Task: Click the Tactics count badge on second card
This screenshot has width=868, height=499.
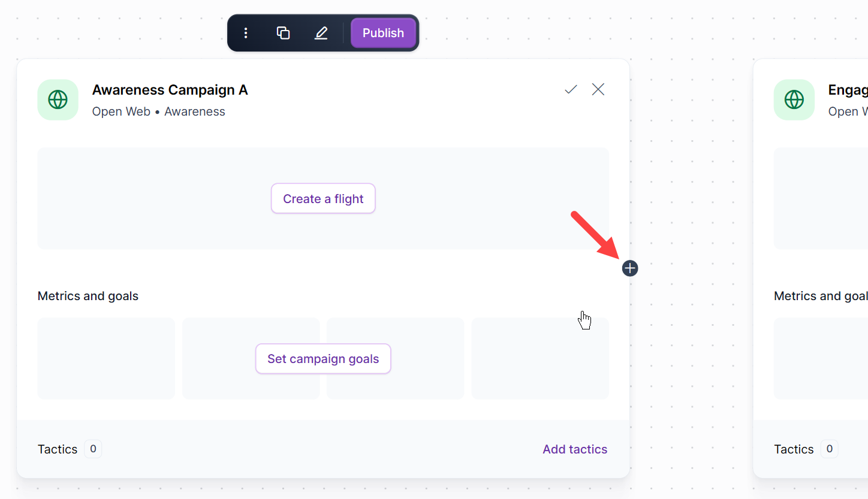Action: [x=829, y=449]
